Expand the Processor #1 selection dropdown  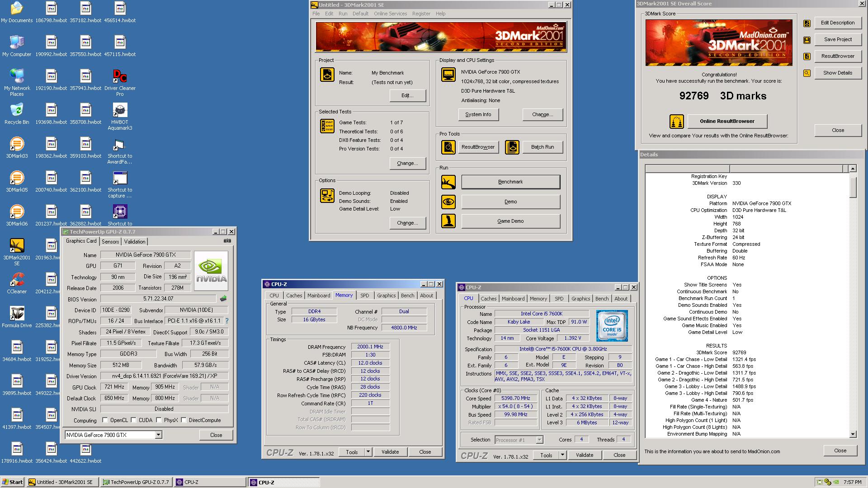point(539,440)
